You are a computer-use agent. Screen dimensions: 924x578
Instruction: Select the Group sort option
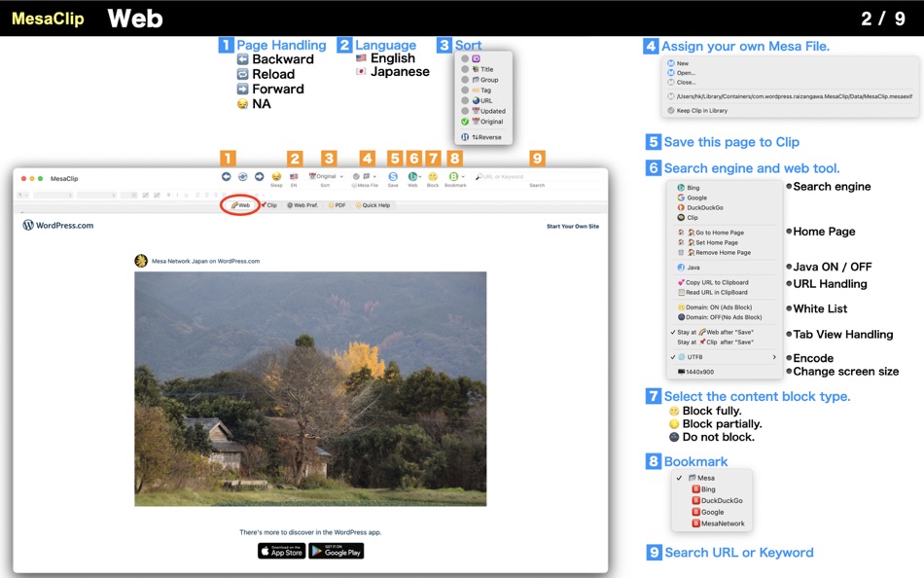480,80
